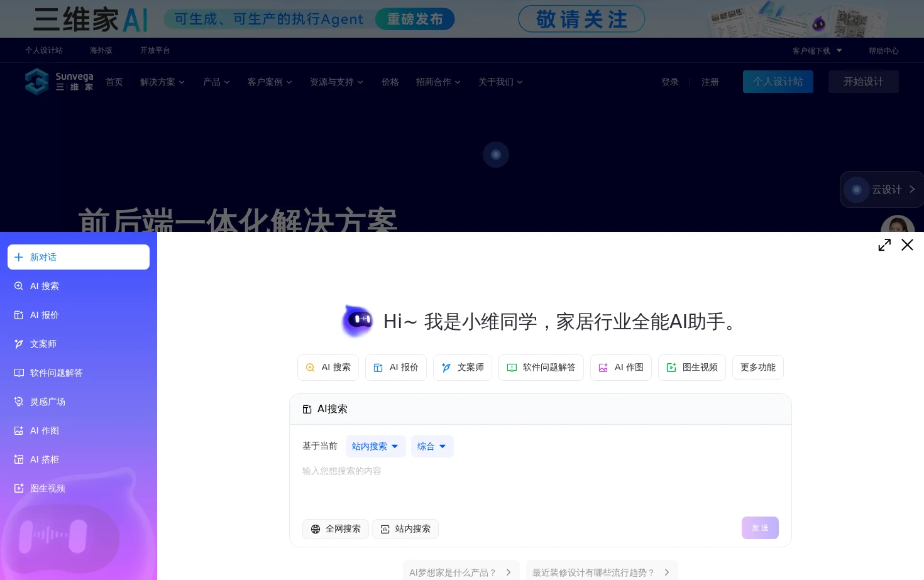Expand the 招商合作 navigation menu
The height and width of the screenshot is (580, 924).
point(438,82)
